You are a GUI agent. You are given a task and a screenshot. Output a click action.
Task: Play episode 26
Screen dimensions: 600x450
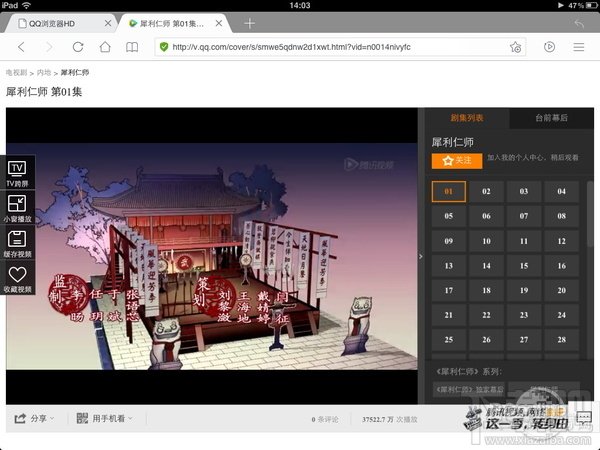(486, 340)
